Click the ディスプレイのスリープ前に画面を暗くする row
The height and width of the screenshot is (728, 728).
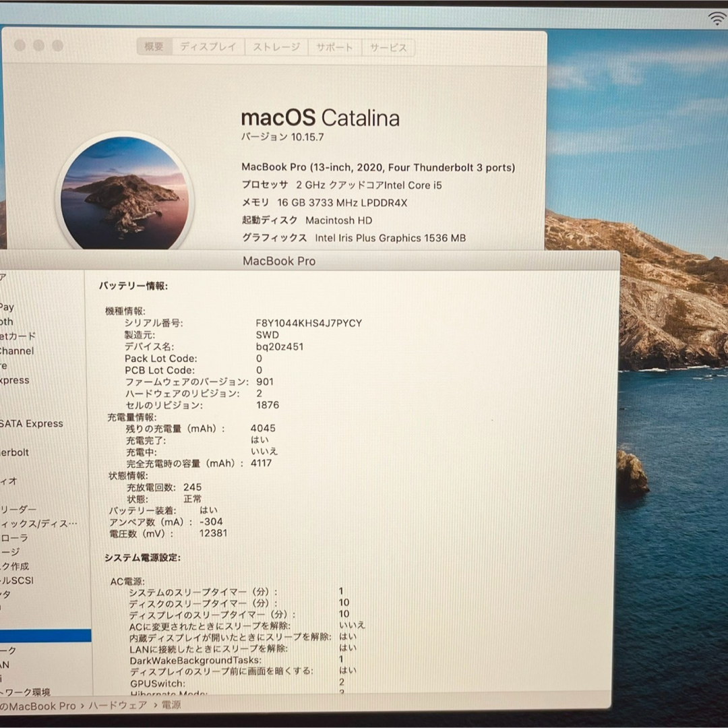tap(243, 671)
